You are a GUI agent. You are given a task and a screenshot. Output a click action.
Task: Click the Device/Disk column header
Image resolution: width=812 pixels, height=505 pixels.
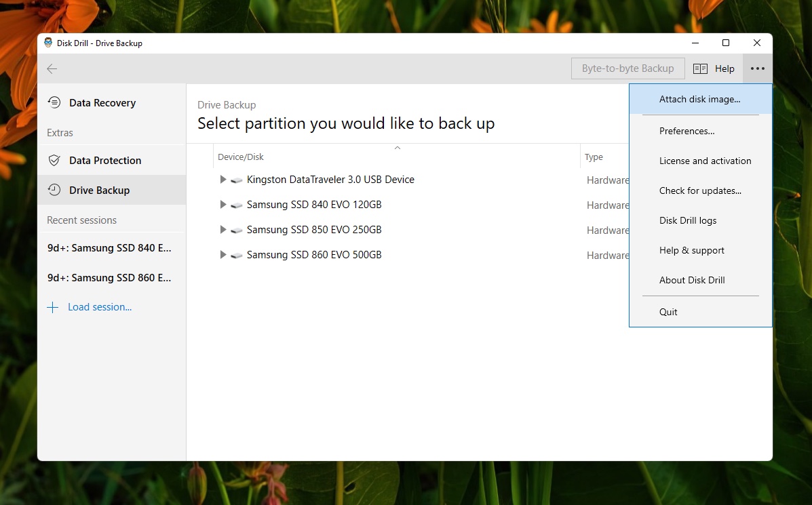(241, 157)
